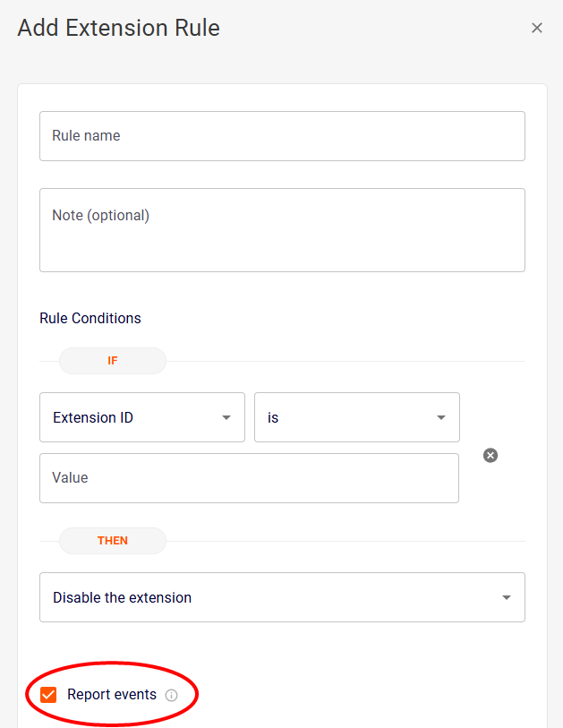Open the Disable the extension action dropdown

269,597
